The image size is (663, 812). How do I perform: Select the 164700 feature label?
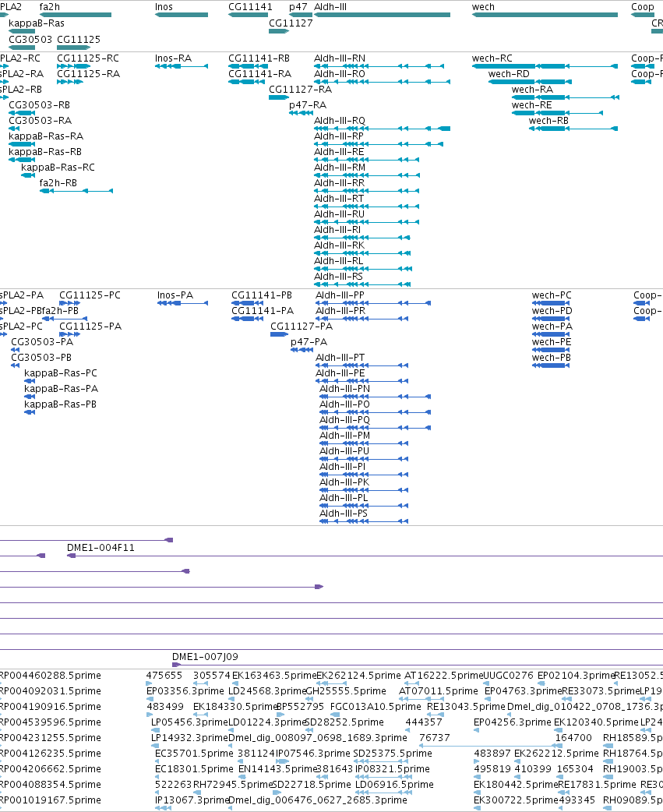tap(573, 737)
